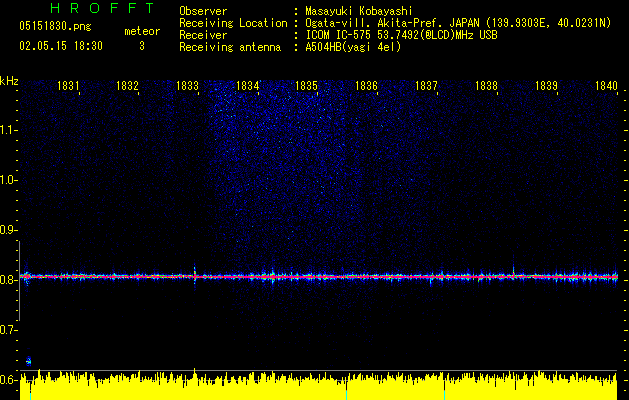Click the meteor count value 3

click(x=142, y=46)
